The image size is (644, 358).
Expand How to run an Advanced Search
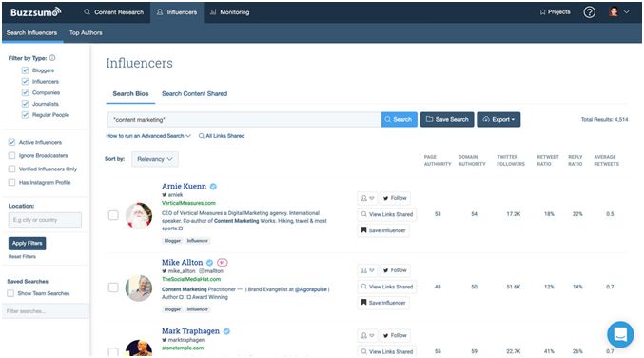point(148,136)
